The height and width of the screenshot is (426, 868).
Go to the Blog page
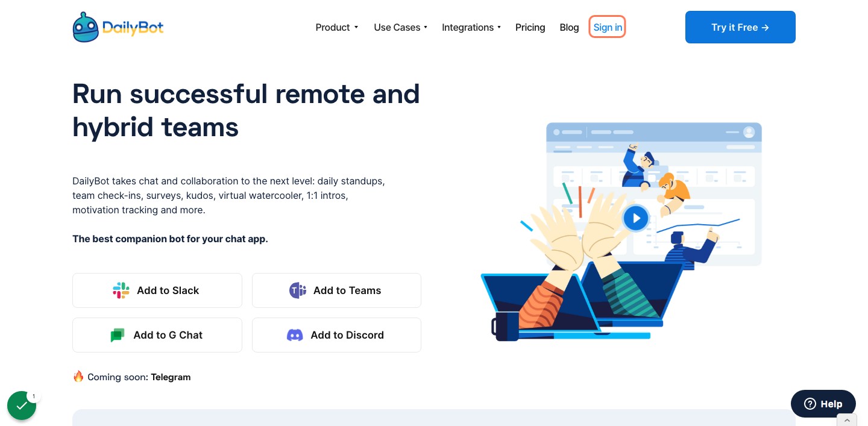(x=569, y=27)
